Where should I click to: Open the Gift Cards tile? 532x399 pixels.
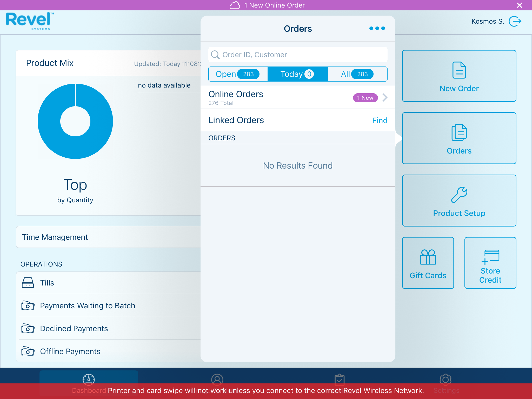coord(428,263)
